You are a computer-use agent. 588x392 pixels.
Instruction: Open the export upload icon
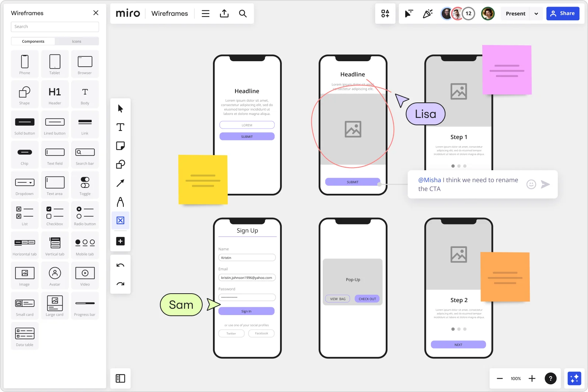coord(224,14)
